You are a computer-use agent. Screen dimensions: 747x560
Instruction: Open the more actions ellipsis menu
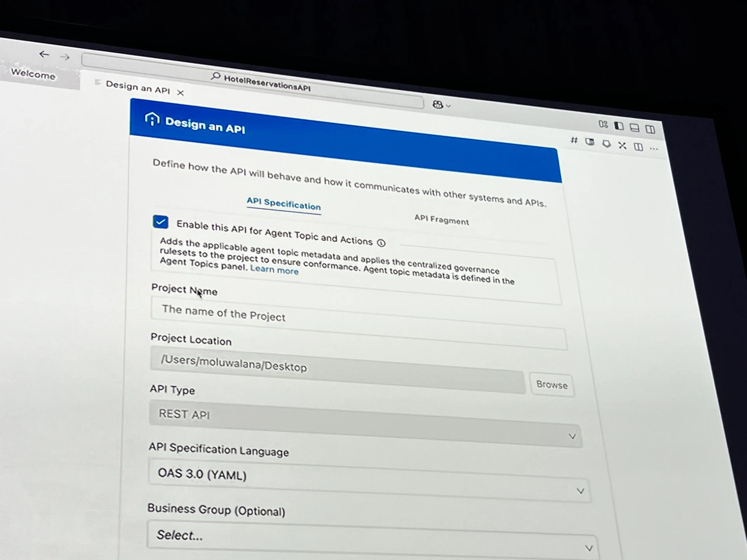(x=654, y=149)
